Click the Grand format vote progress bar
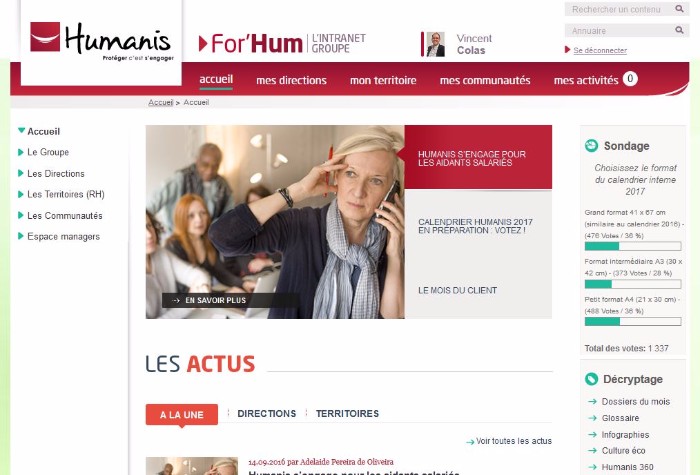 pyautogui.click(x=633, y=246)
